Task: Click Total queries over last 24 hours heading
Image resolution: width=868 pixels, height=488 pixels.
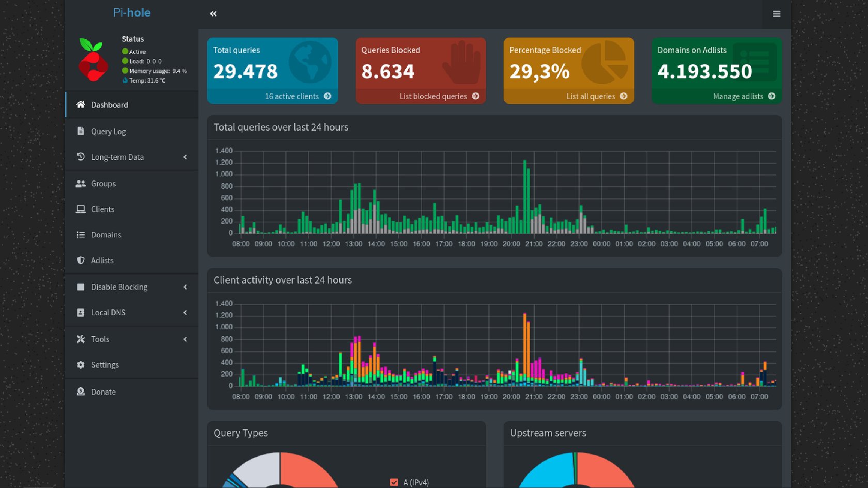Action: point(281,127)
